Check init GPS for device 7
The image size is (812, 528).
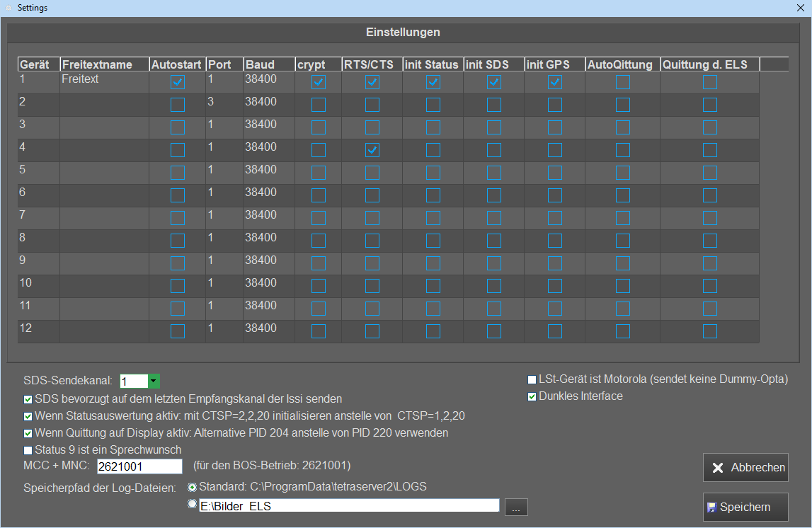554,219
